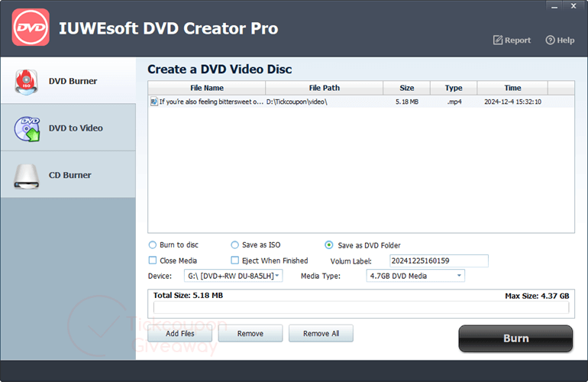Open the Report link
The width and height of the screenshot is (588, 382).
coord(512,40)
